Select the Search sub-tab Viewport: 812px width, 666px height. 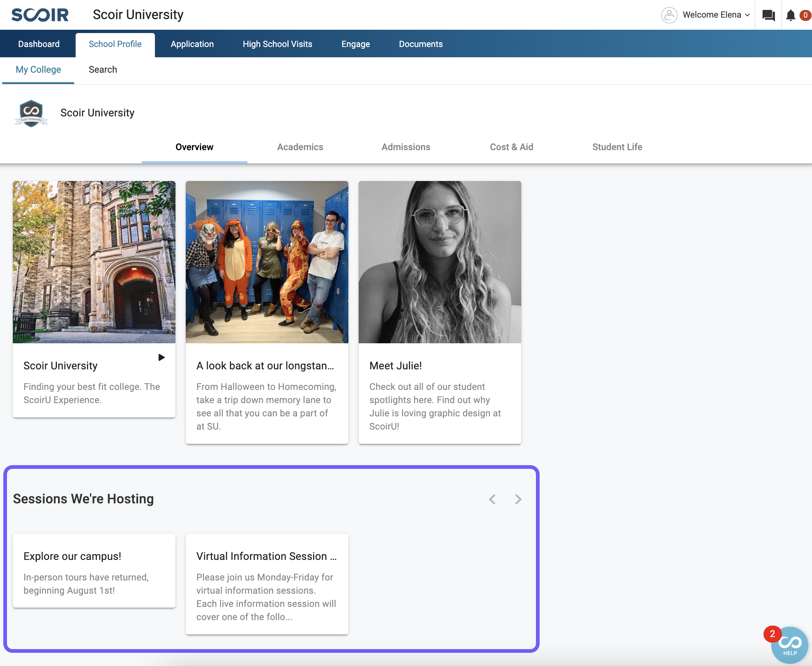pos(103,69)
